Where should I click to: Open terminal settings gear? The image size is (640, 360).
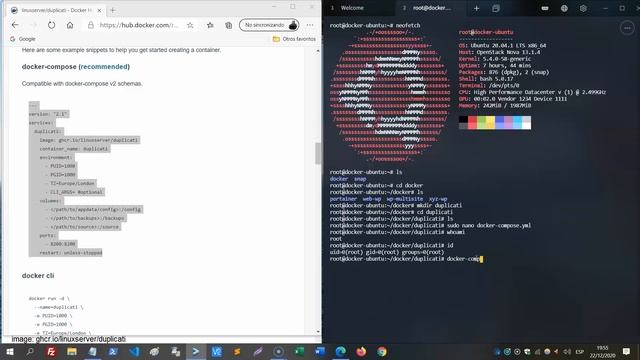click(x=583, y=8)
